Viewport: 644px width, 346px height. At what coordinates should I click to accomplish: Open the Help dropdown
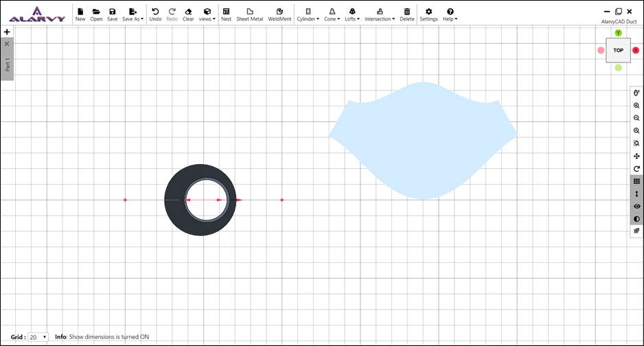[x=450, y=14]
